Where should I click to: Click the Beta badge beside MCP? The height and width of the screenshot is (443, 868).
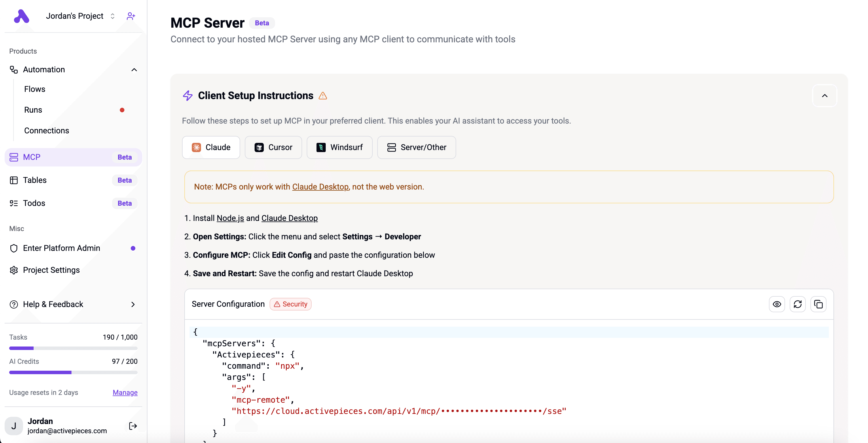[x=125, y=157]
